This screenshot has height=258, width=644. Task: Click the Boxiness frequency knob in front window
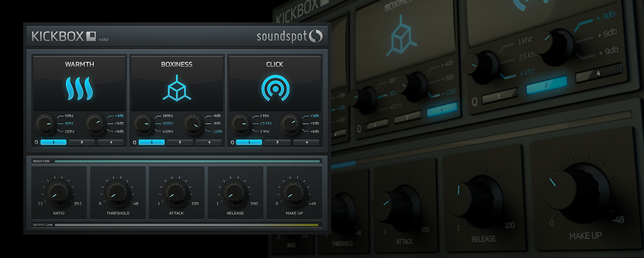pyautogui.click(x=142, y=123)
